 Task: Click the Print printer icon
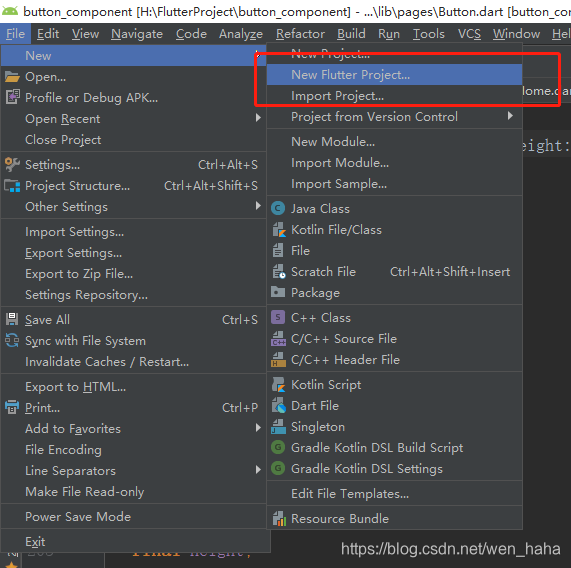[x=12, y=407]
